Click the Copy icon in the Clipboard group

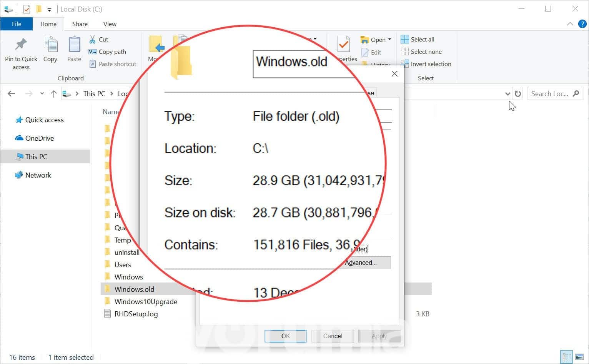50,44
